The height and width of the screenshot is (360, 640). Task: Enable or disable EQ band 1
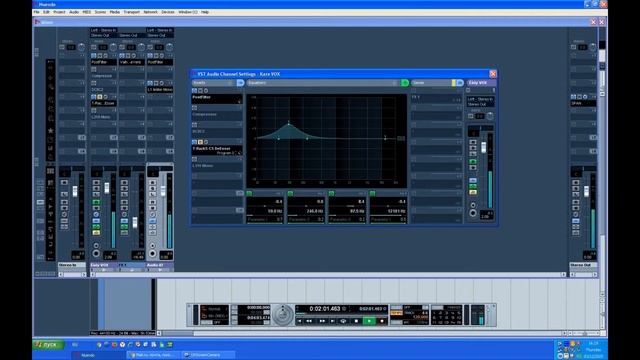249,193
